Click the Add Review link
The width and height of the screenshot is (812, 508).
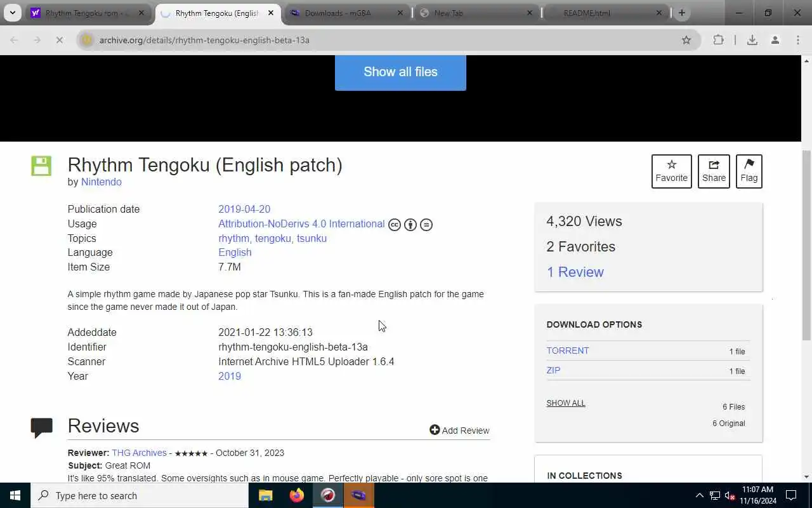pyautogui.click(x=466, y=431)
